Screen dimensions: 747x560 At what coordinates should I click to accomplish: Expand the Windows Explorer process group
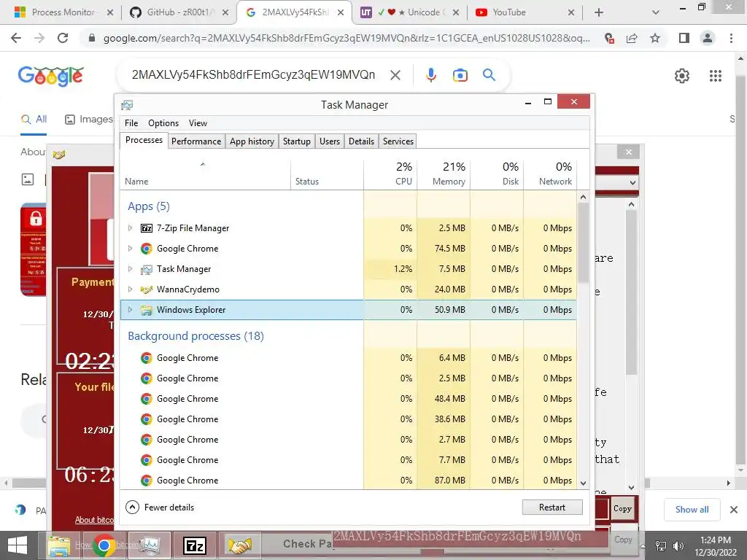coord(130,309)
